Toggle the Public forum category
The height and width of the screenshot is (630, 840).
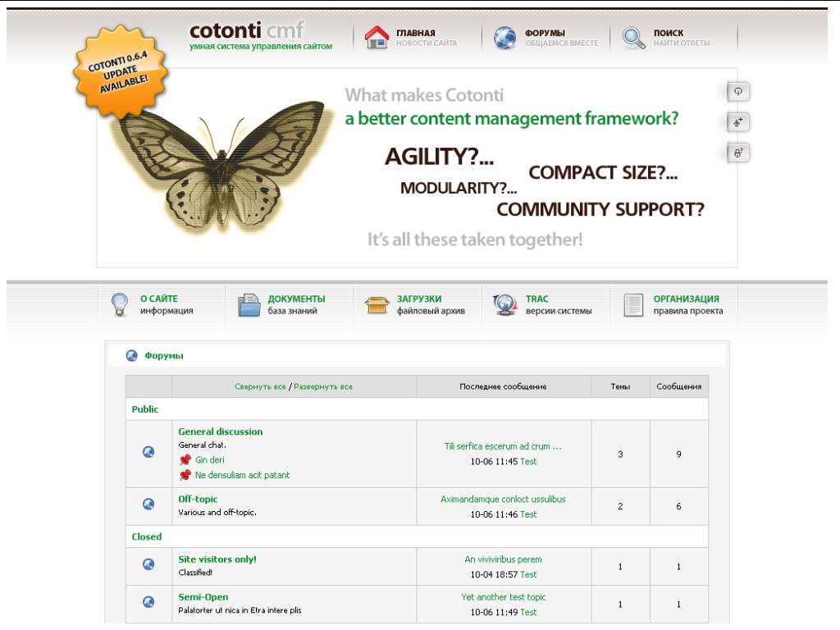[145, 409]
